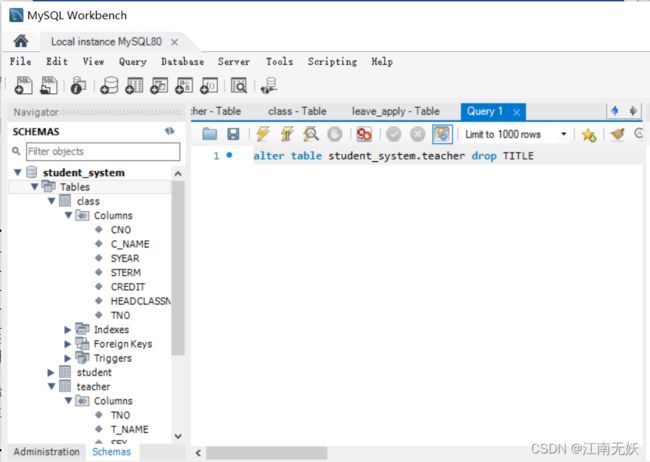Select the Query 1 tab
Image resolution: width=650 pixels, height=462 pixels.
[485, 111]
